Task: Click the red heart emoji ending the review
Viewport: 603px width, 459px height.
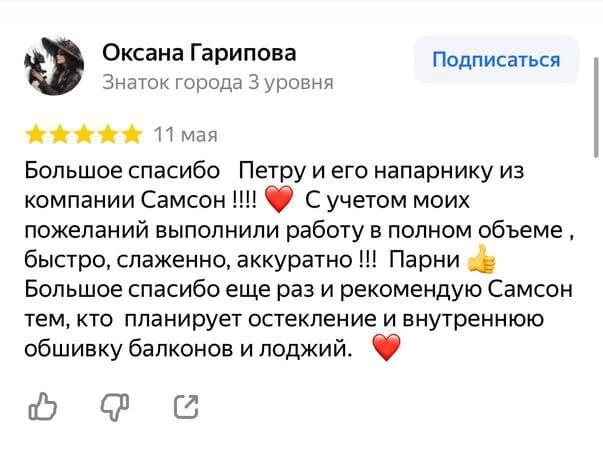Action: [x=386, y=347]
